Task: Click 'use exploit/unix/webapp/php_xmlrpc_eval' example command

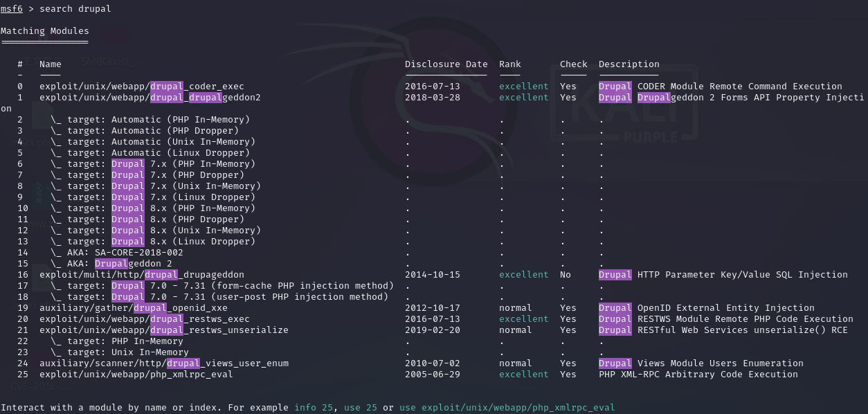Action: click(507, 408)
